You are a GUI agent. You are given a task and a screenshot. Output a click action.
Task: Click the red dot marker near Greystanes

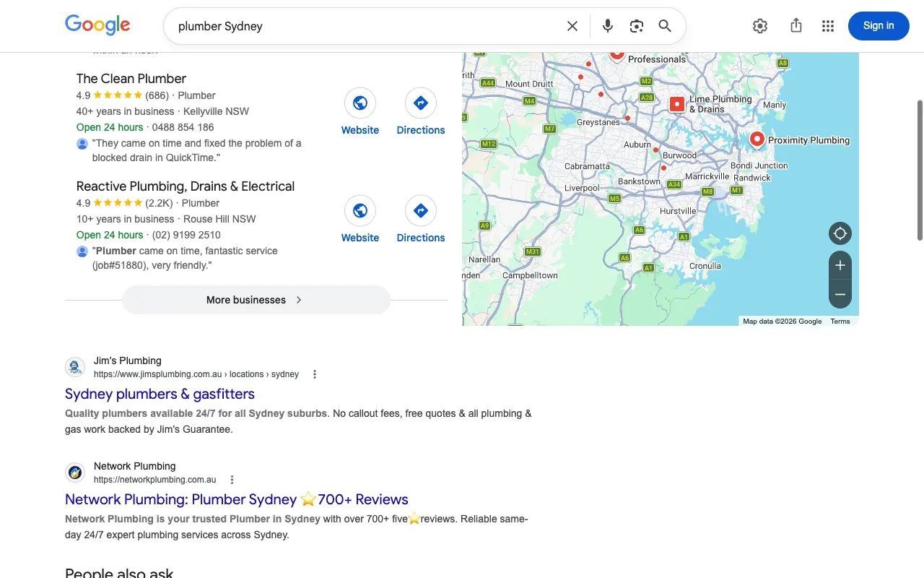(627, 118)
